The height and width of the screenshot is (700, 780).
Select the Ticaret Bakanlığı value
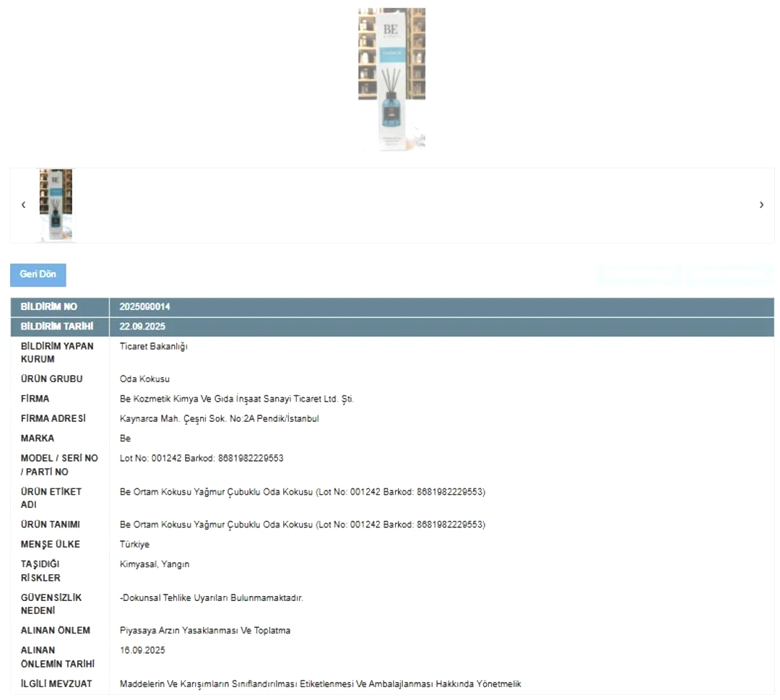point(154,347)
